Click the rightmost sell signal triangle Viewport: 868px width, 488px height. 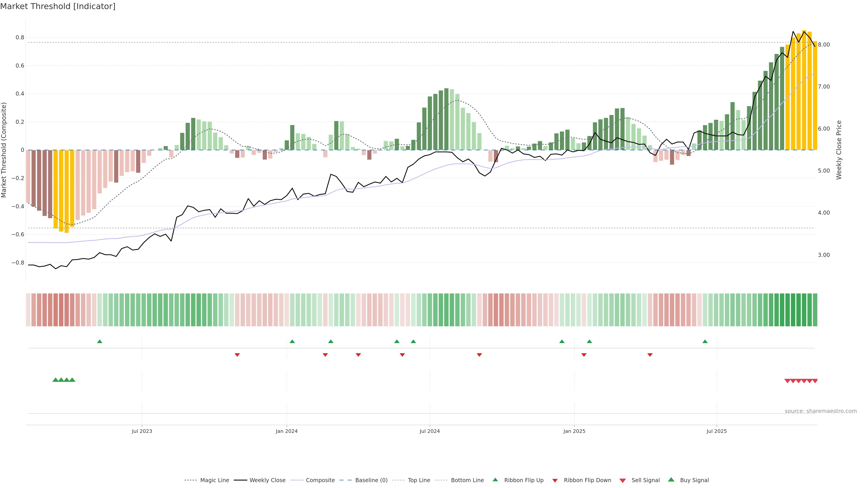(815, 381)
